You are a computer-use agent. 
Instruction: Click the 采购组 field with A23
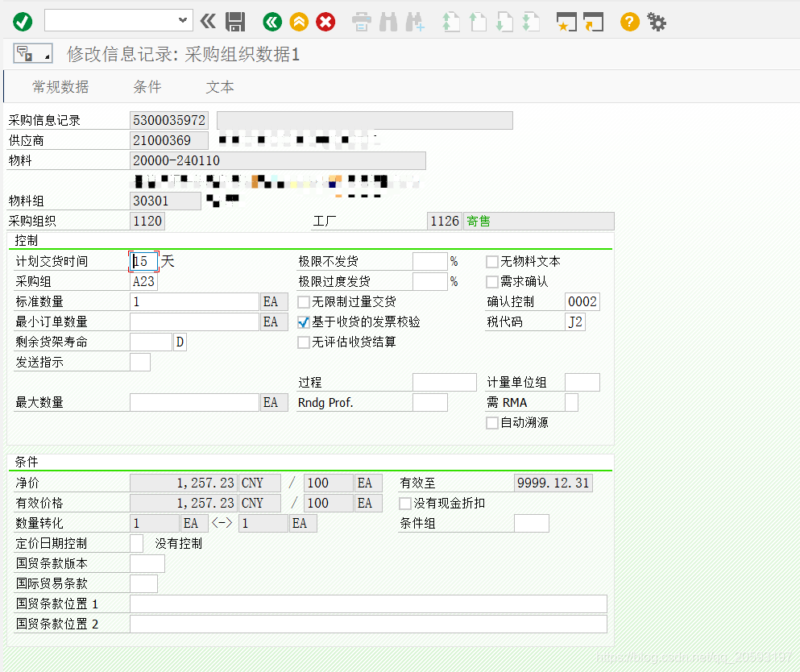[144, 282]
